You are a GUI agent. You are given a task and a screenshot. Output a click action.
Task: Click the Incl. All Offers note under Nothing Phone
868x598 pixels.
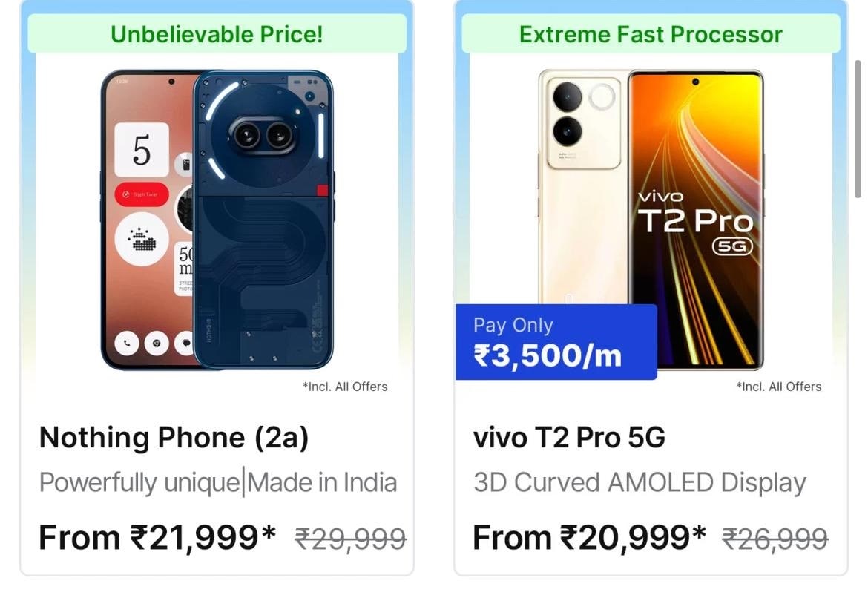[x=345, y=387]
